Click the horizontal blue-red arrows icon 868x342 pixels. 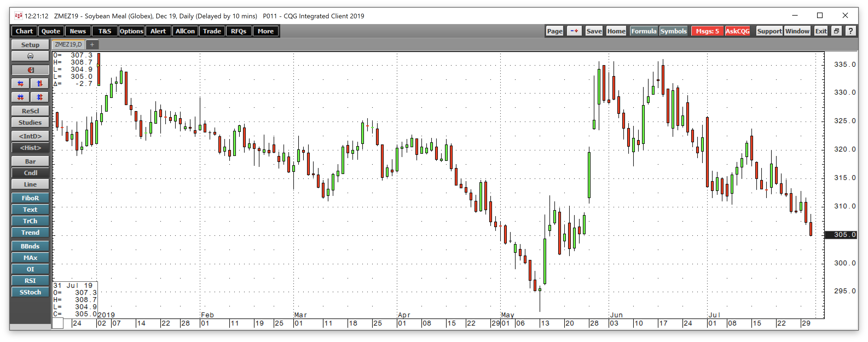[21, 83]
